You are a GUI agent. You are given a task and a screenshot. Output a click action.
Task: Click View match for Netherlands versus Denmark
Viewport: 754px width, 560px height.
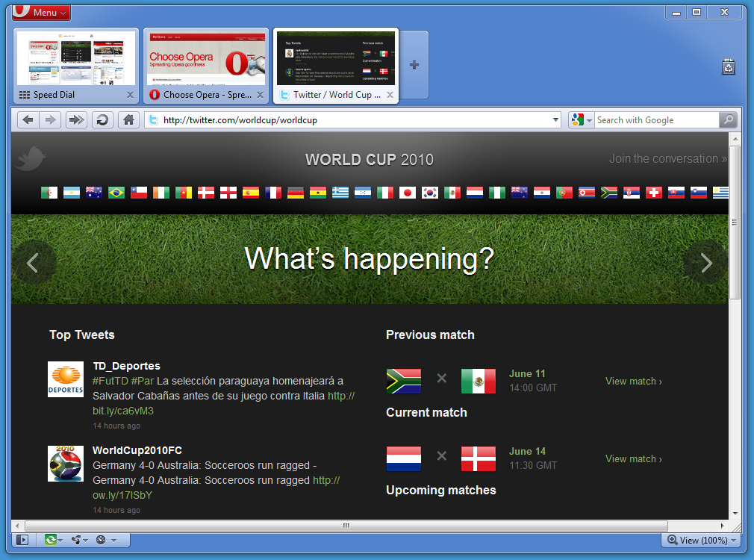pos(632,458)
